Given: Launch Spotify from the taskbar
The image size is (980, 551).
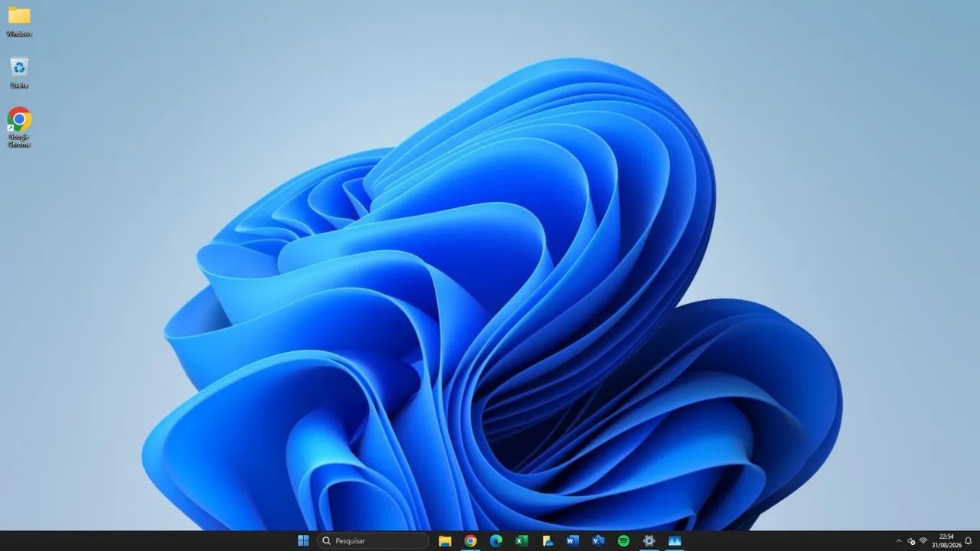Looking at the screenshot, I should (x=624, y=541).
